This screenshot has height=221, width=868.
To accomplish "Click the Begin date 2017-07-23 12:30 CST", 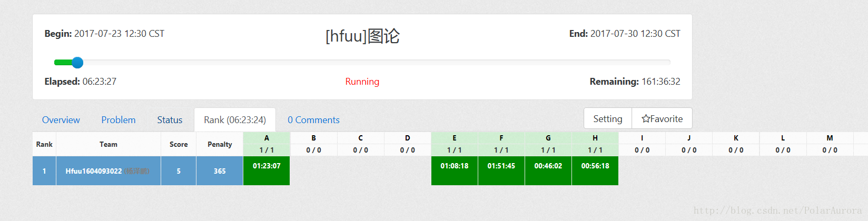I will click(119, 34).
